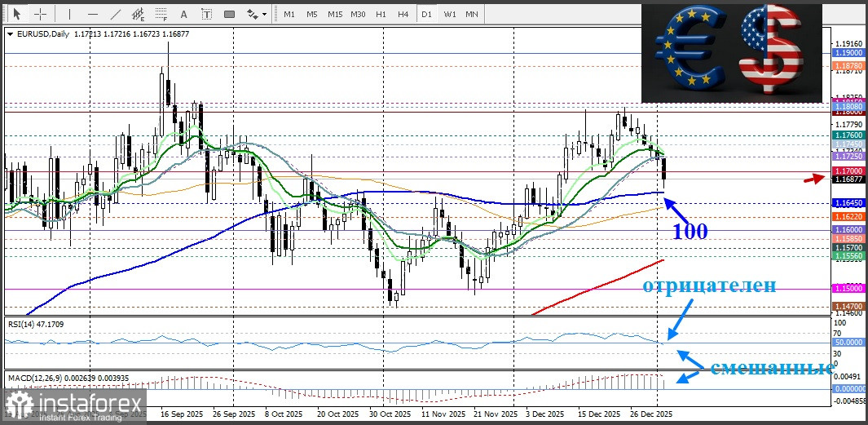Pick the vertical line drawing tool

point(69,14)
